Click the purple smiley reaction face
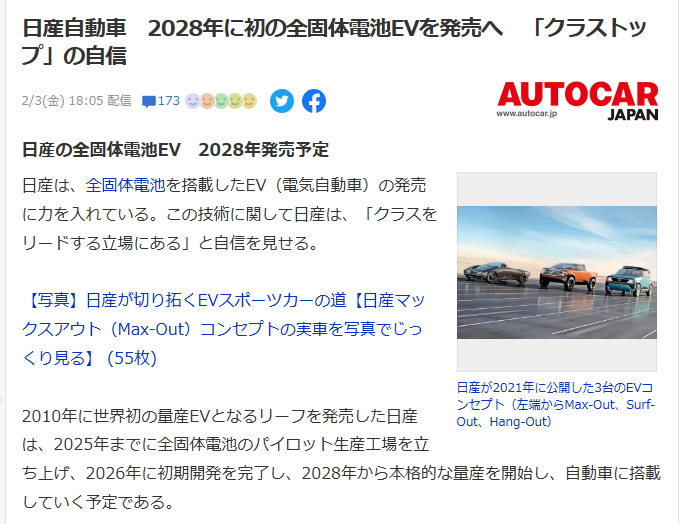Image resolution: width=679 pixels, height=524 pixels. coord(193,101)
